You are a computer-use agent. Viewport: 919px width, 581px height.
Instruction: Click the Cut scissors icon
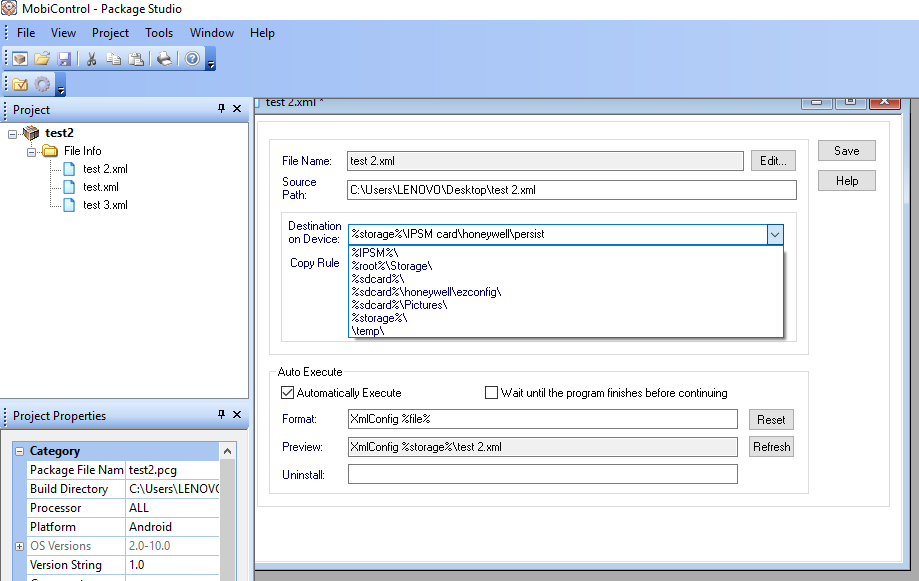pyautogui.click(x=91, y=59)
